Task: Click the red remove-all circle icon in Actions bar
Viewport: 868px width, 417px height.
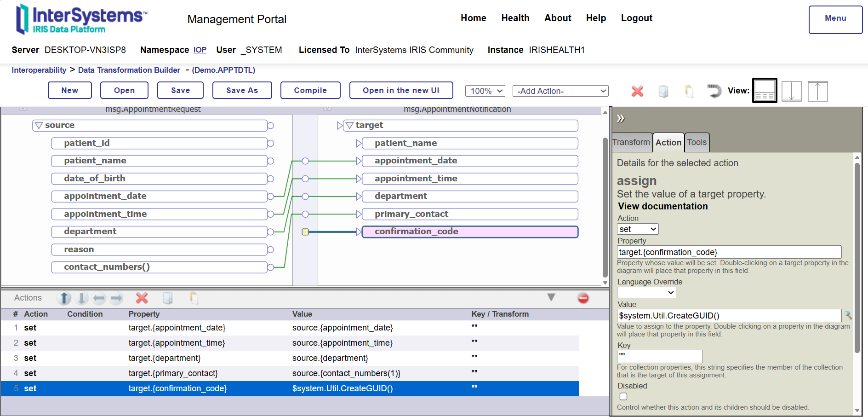Action: (583, 298)
